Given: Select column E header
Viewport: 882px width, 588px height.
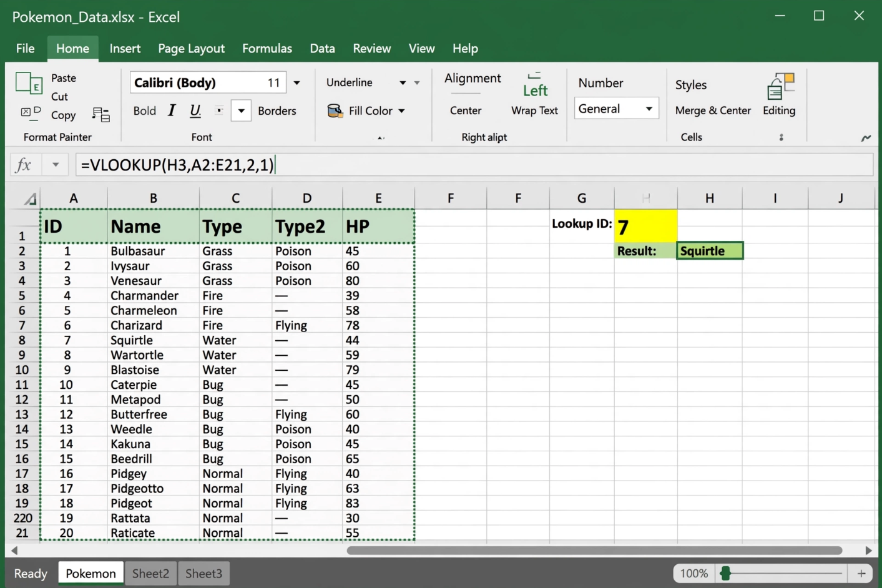Looking at the screenshot, I should pyautogui.click(x=378, y=198).
